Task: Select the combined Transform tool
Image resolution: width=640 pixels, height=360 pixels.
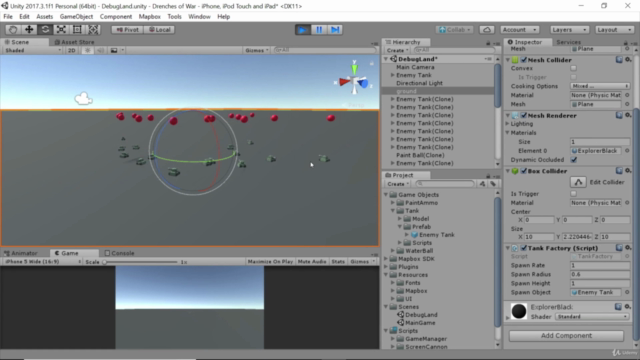Action: coord(93,29)
